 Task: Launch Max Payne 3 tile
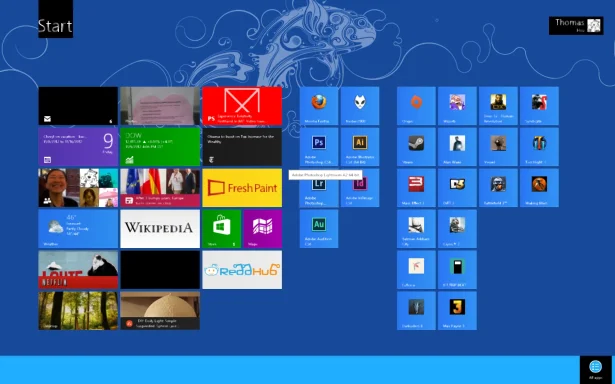457,311
